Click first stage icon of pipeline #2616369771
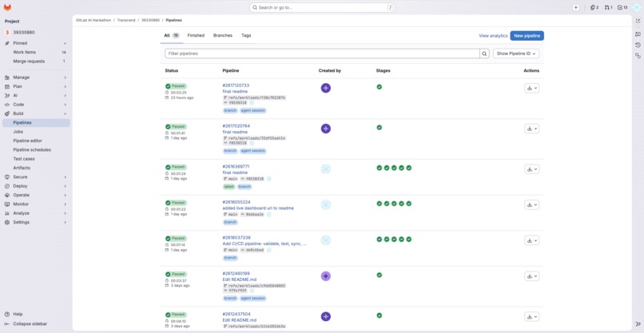This screenshot has width=644, height=333. point(379,168)
